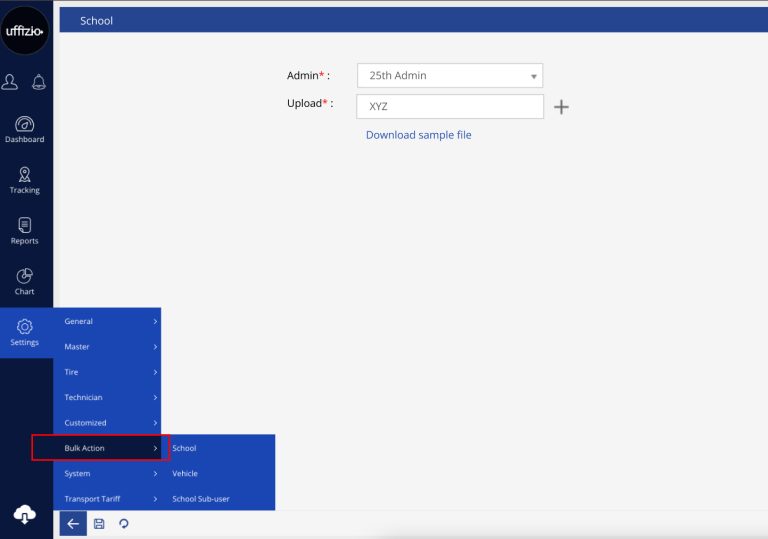The image size is (768, 539).
Task: Click the cloud download icon
Action: (25, 513)
